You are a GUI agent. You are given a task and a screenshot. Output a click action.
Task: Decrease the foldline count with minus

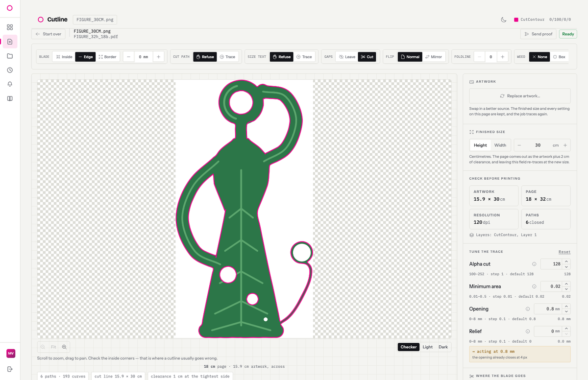479,57
